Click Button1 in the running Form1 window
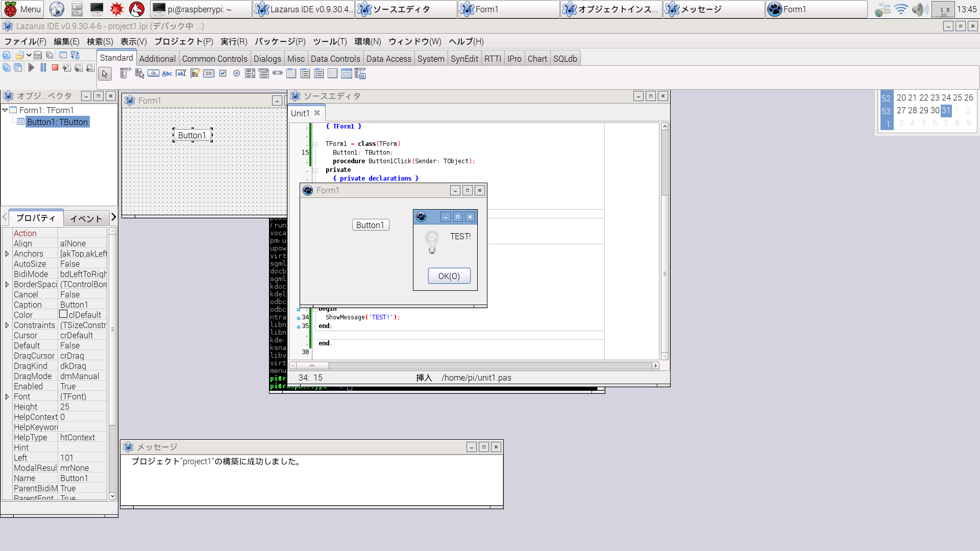The width and height of the screenshot is (980, 551). point(371,225)
